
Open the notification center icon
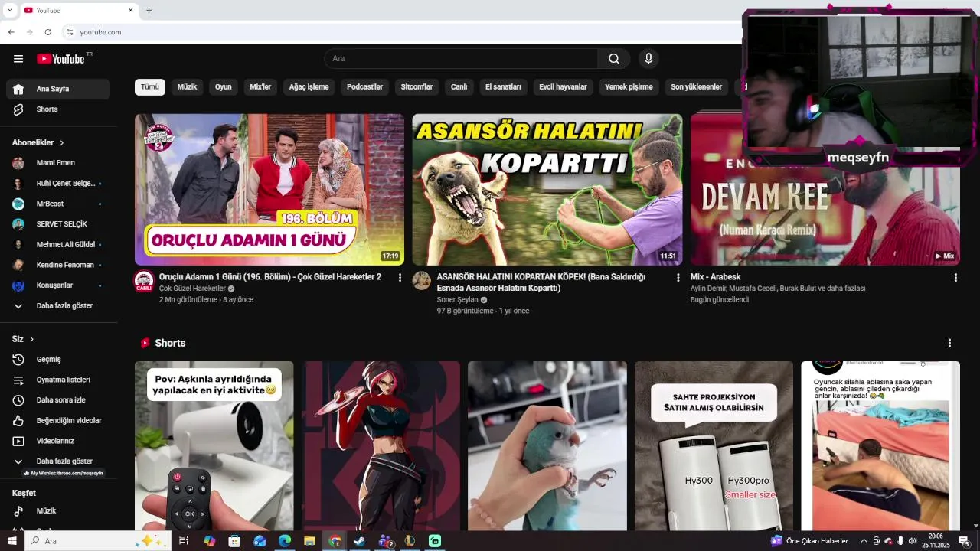[965, 541]
